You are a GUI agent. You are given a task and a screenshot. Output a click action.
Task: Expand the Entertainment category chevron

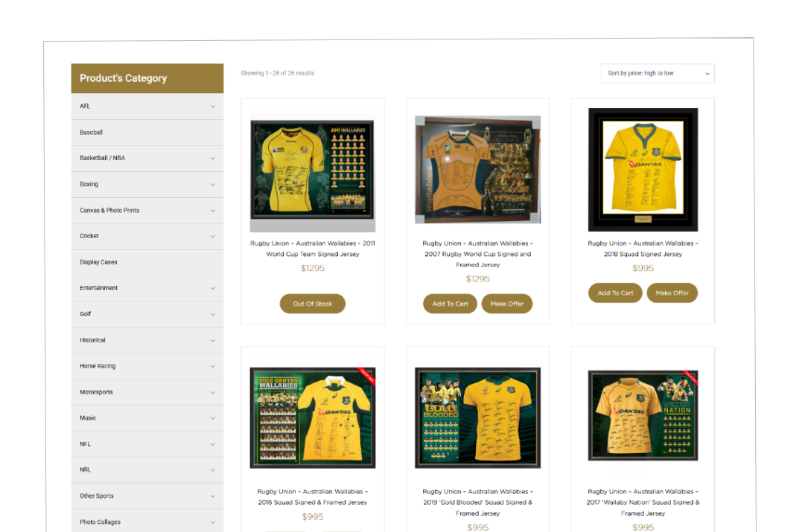[212, 288]
